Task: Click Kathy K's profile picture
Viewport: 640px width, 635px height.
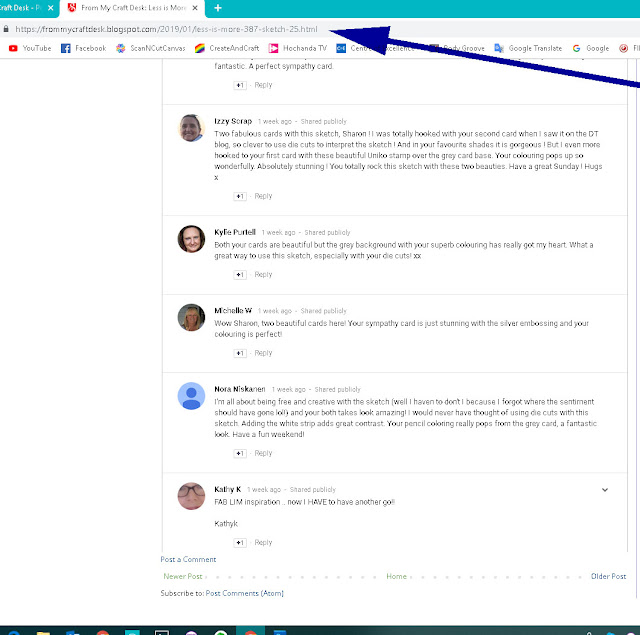Action: [x=191, y=496]
